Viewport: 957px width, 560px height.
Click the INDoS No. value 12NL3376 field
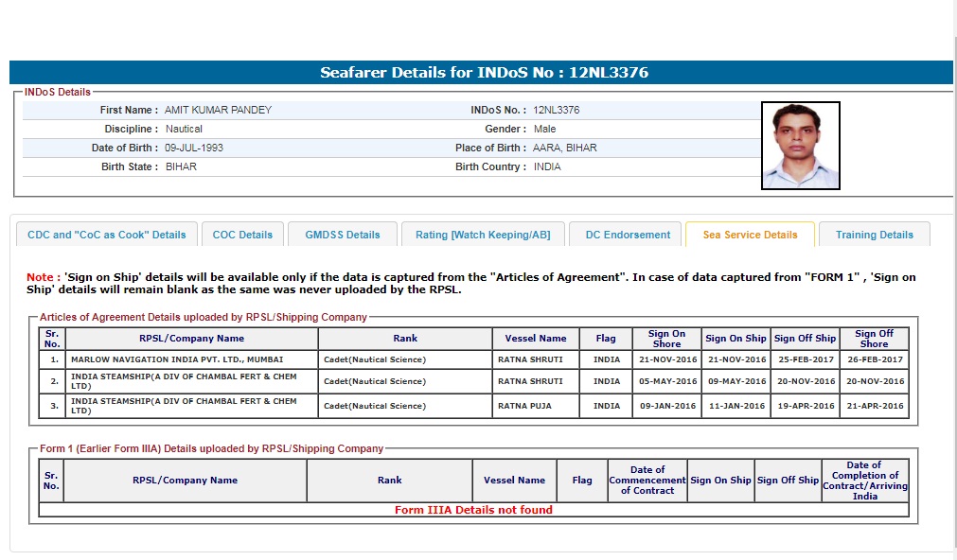[557, 110]
